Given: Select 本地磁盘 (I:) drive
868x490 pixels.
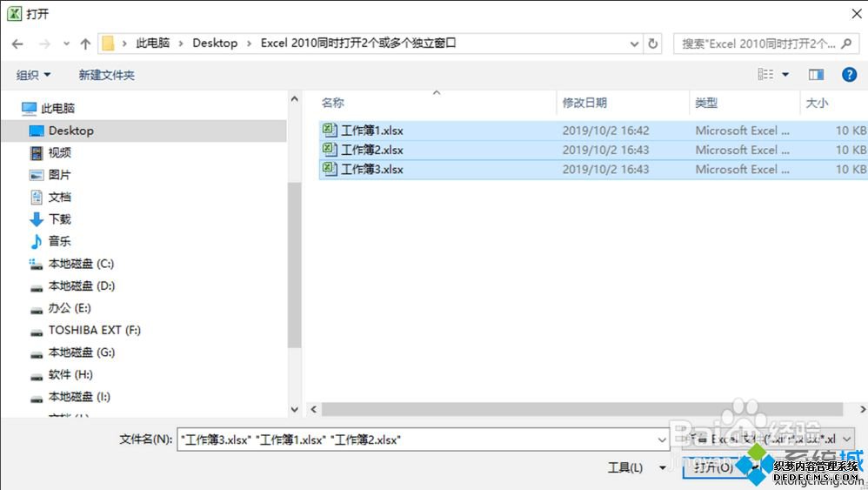Looking at the screenshot, I should point(79,396).
